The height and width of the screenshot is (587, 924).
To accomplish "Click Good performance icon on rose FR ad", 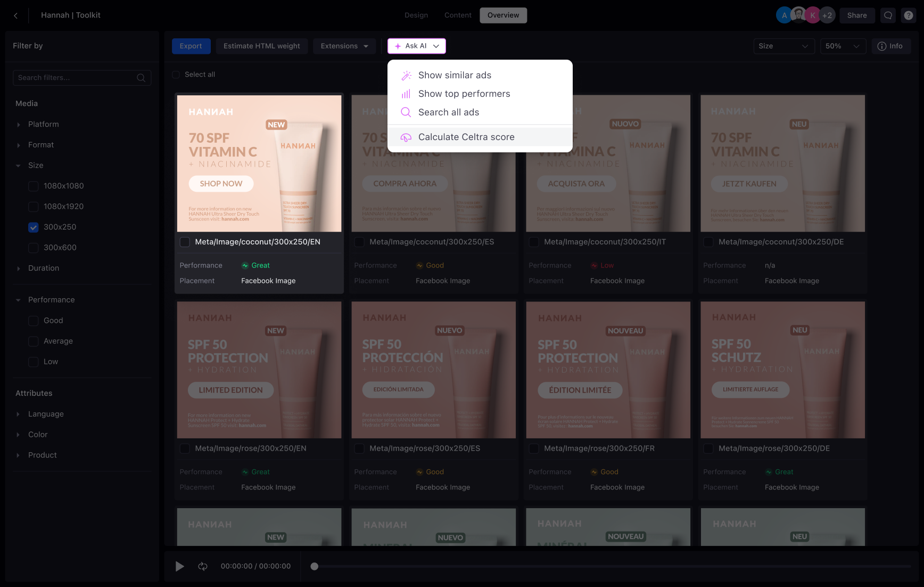I will click(x=594, y=472).
